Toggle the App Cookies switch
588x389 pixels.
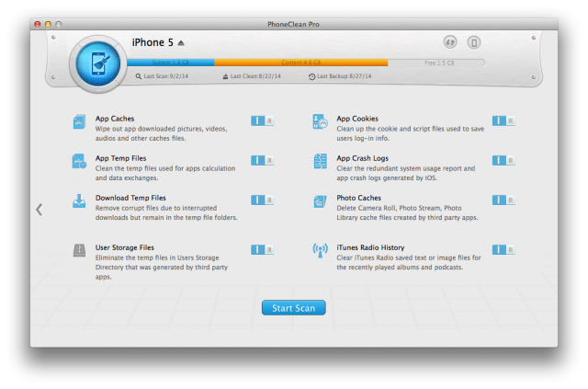[x=503, y=120]
